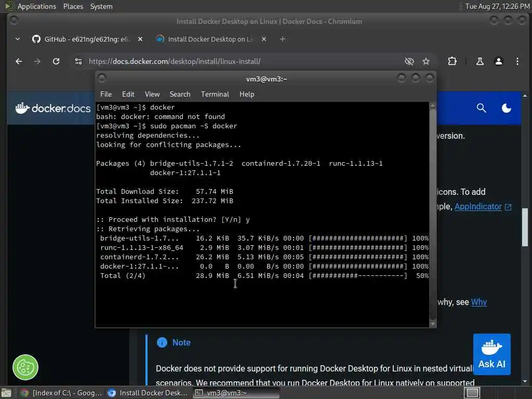Click the containerd-1.7.2 download progress bar

coord(357,257)
